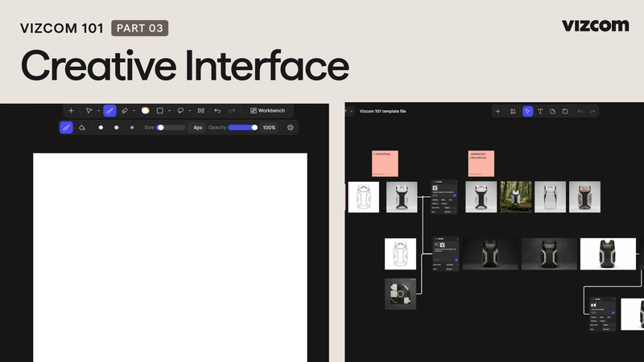644x362 pixels.
Task: Click the blocks icon beside plus in workbench toolbar
Action: coord(513,112)
